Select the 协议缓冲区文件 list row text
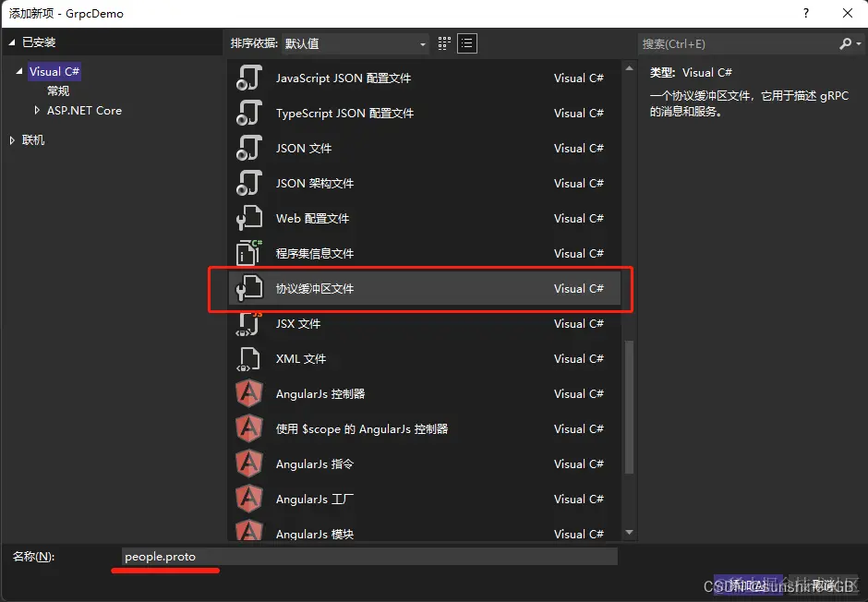 (315, 288)
